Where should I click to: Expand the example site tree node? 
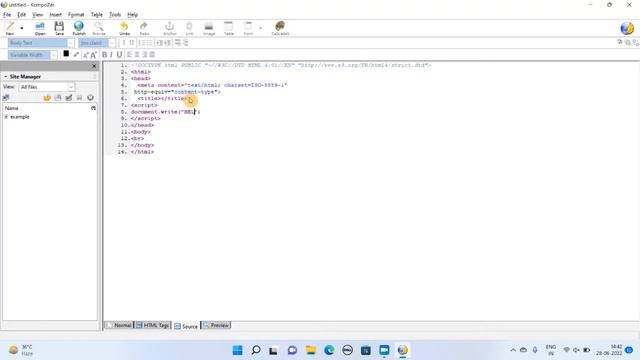[6, 117]
